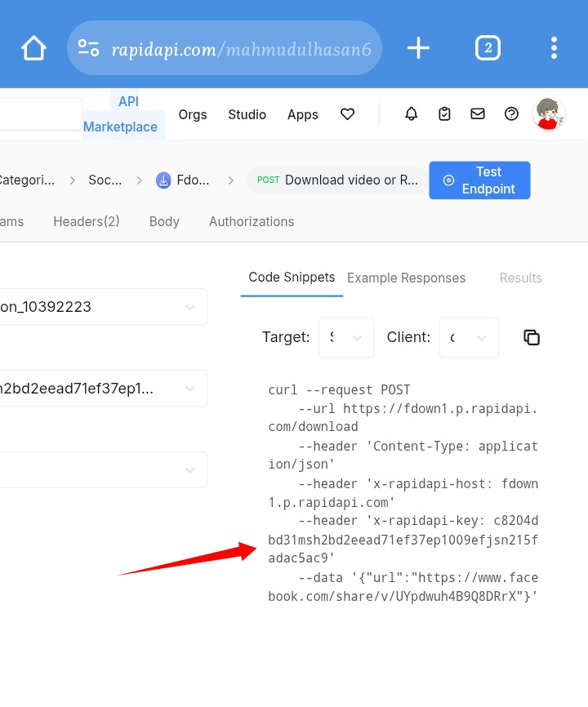
Task: Expand the Client dropdown
Action: point(470,337)
